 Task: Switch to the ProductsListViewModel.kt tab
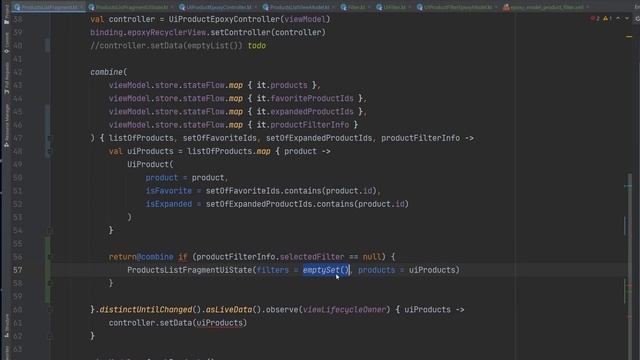(299, 7)
